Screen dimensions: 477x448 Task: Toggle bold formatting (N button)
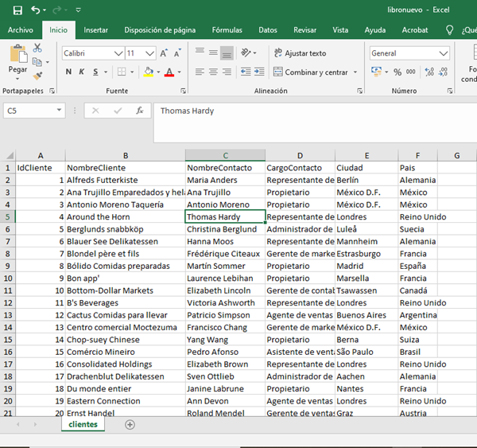69,72
